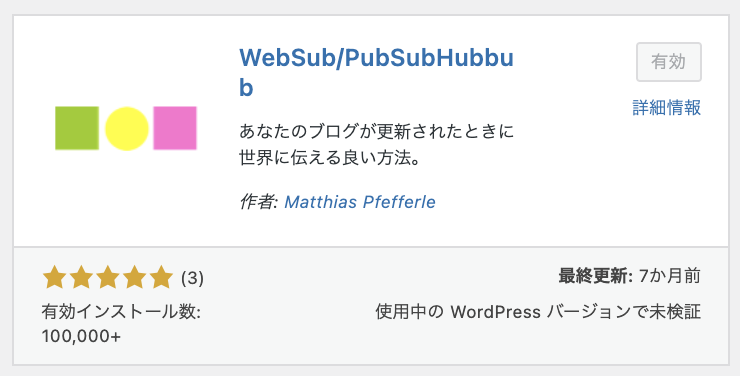Click the 有効 button
740x376 pixels.
pos(669,62)
